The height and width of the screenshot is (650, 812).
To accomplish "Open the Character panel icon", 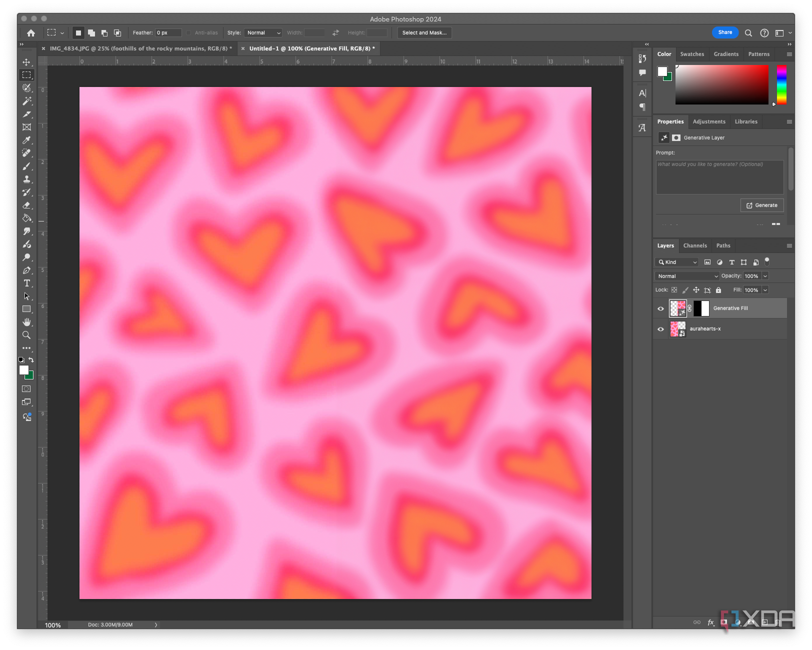I will tap(642, 93).
